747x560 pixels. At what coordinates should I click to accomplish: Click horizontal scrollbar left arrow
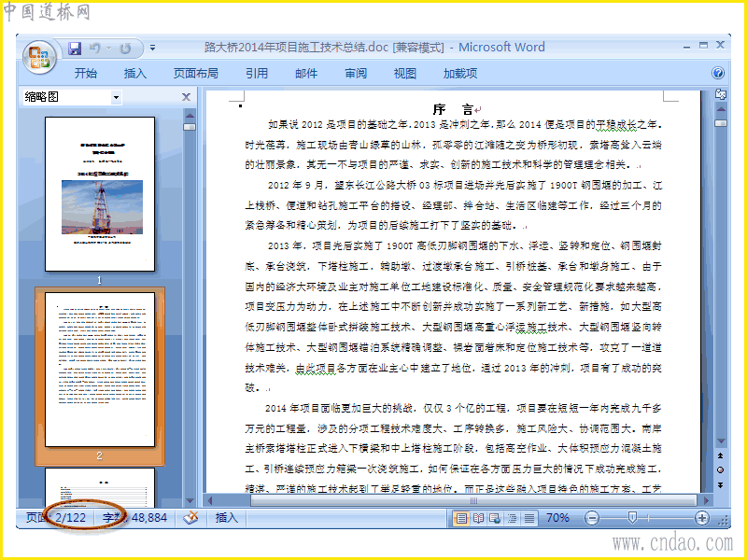pos(209,500)
